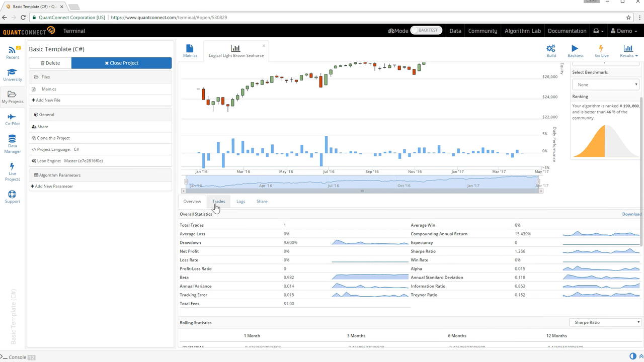
Task: Open the Console at the bottom
Action: [x=18, y=357]
